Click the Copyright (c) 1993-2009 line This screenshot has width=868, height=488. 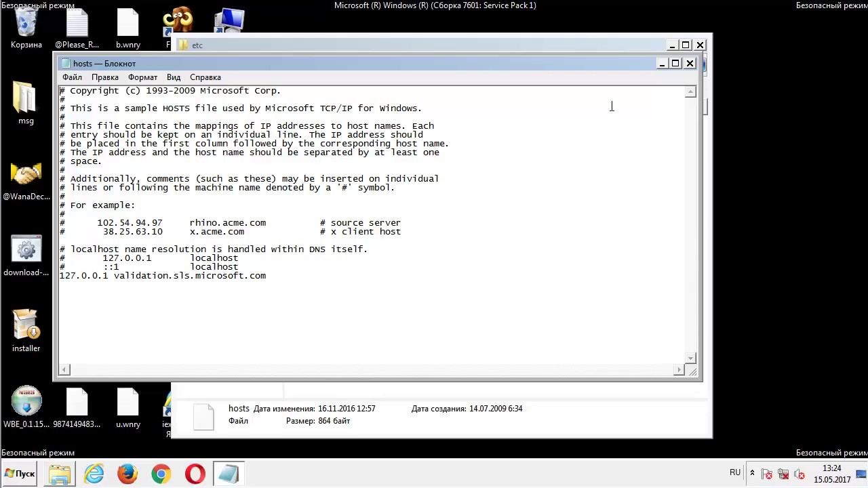(170, 91)
